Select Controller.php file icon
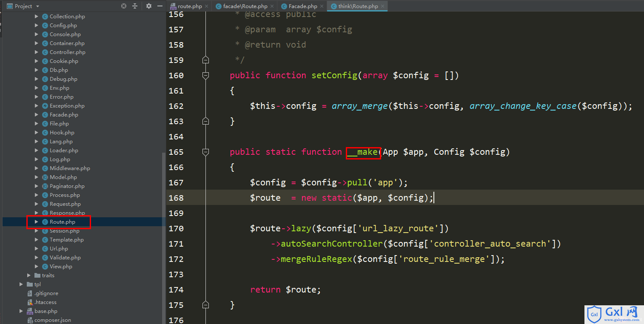Image resolution: width=644 pixels, height=324 pixels. pos(45,52)
